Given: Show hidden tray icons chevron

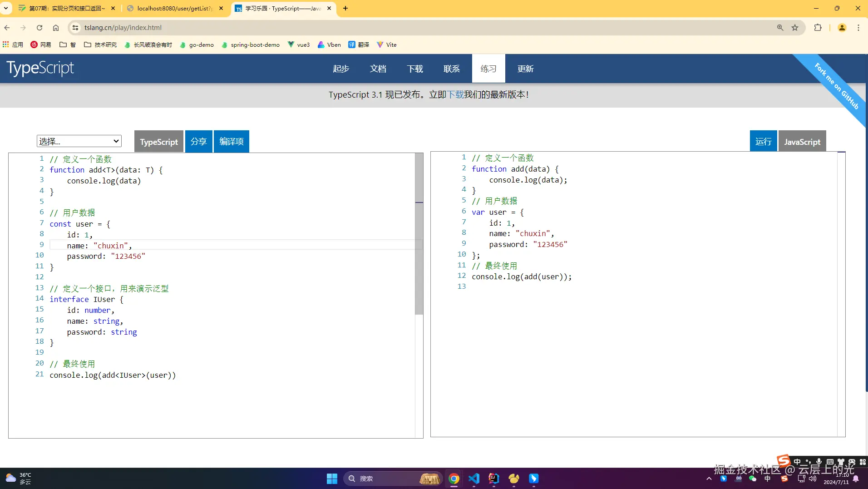Looking at the screenshot, I should pos(709,479).
